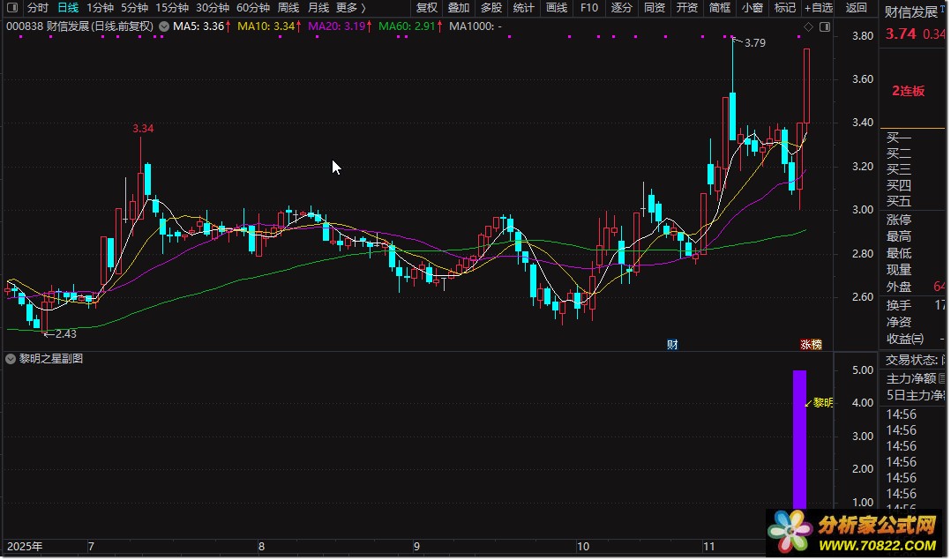The height and width of the screenshot is (560, 951).
Task: Add stock via +自选 button
Action: coord(818,8)
